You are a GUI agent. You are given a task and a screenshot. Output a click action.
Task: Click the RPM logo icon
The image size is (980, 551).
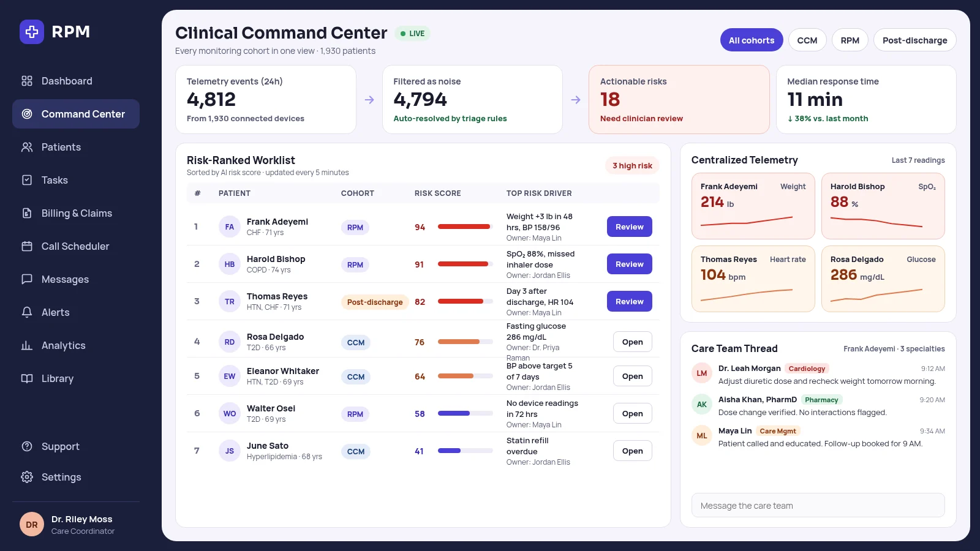32,32
